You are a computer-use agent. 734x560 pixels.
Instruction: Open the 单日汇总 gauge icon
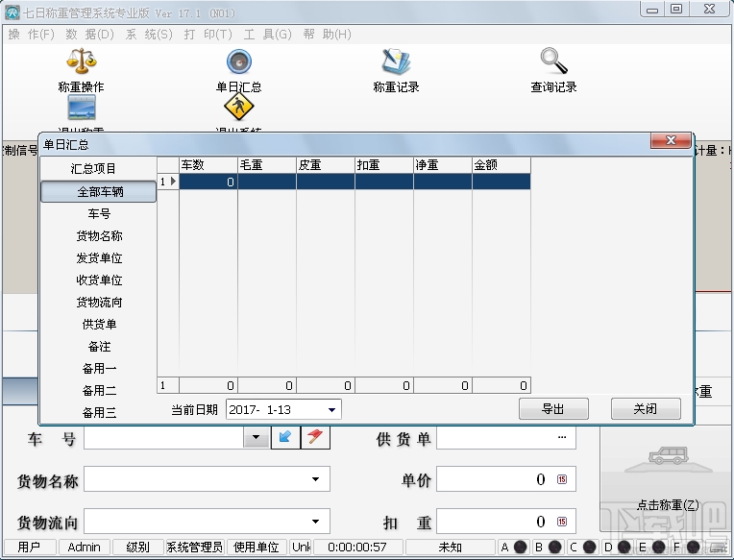238,61
